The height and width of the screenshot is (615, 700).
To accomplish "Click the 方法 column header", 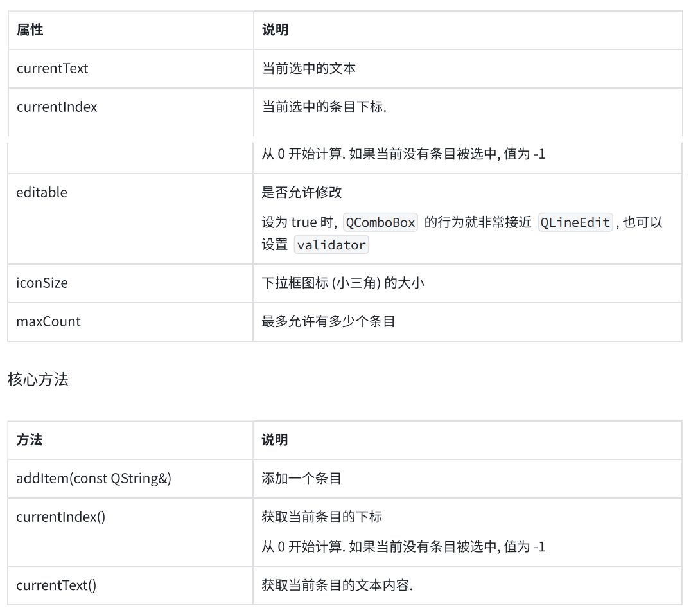I will pyautogui.click(x=30, y=440).
